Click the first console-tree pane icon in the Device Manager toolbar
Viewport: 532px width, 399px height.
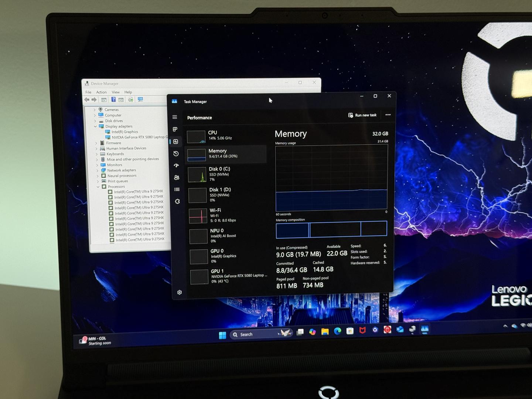(x=104, y=100)
